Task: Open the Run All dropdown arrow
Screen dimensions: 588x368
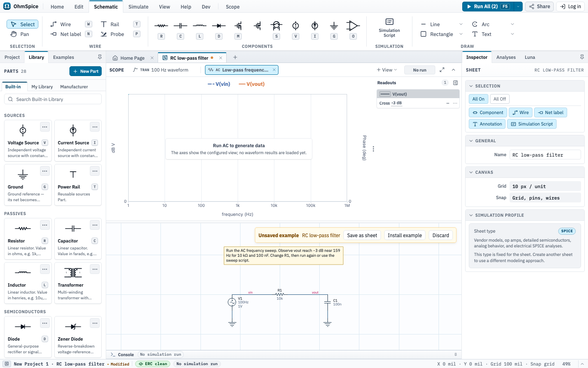Action: coord(518,7)
